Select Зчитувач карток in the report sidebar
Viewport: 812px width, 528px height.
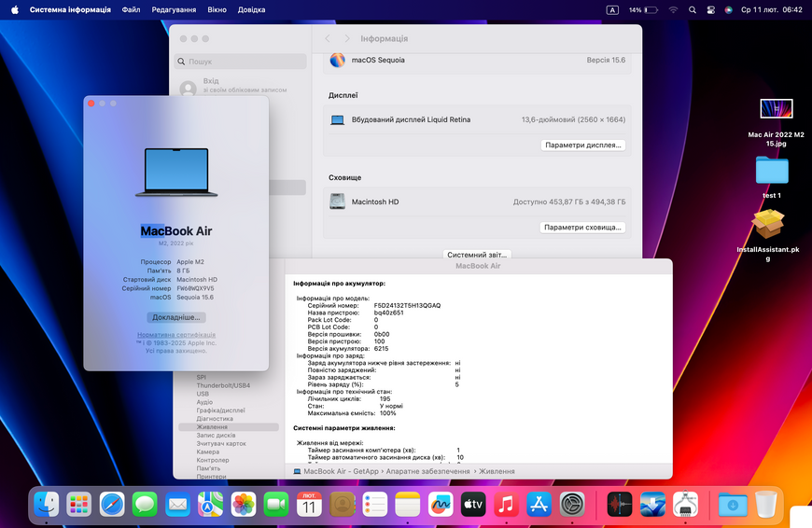(221, 444)
